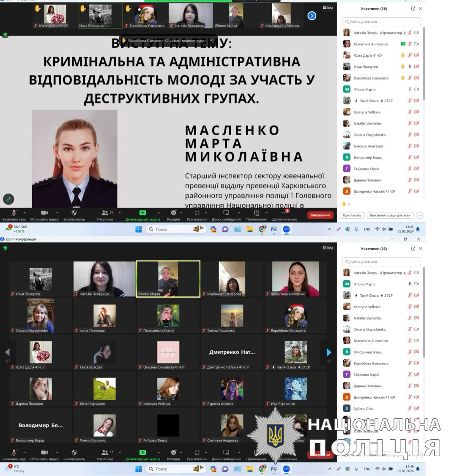Select Пересипкіна Ксенія tile in gallery view

(168, 316)
